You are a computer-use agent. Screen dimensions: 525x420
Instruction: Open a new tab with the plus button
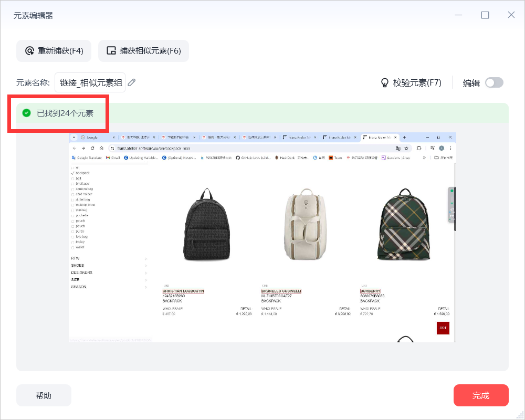point(404,138)
